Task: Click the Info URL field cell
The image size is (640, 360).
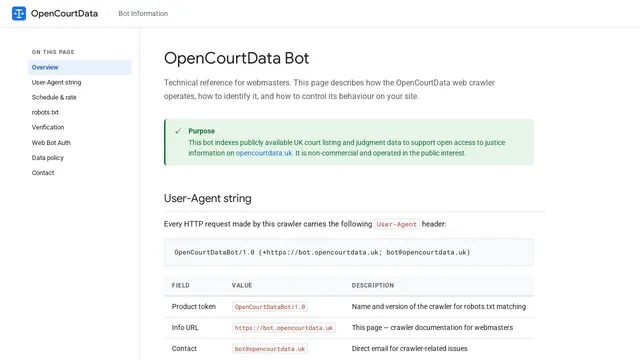Action: tap(185, 328)
